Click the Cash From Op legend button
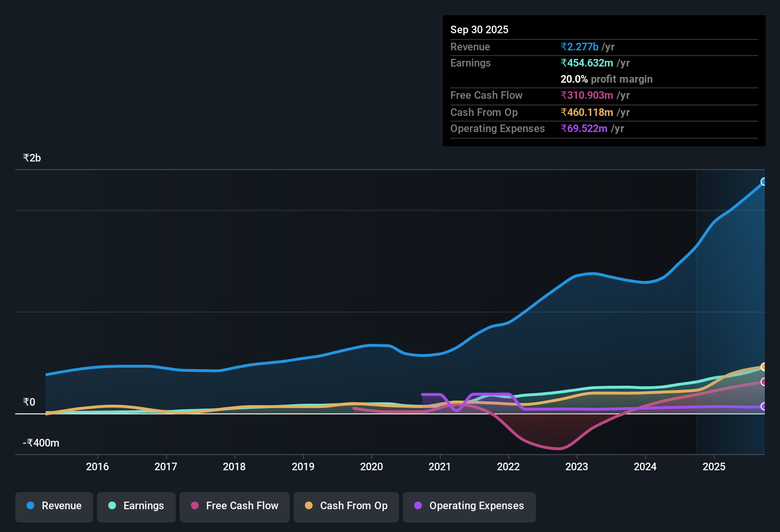The width and height of the screenshot is (780, 532). [x=346, y=506]
